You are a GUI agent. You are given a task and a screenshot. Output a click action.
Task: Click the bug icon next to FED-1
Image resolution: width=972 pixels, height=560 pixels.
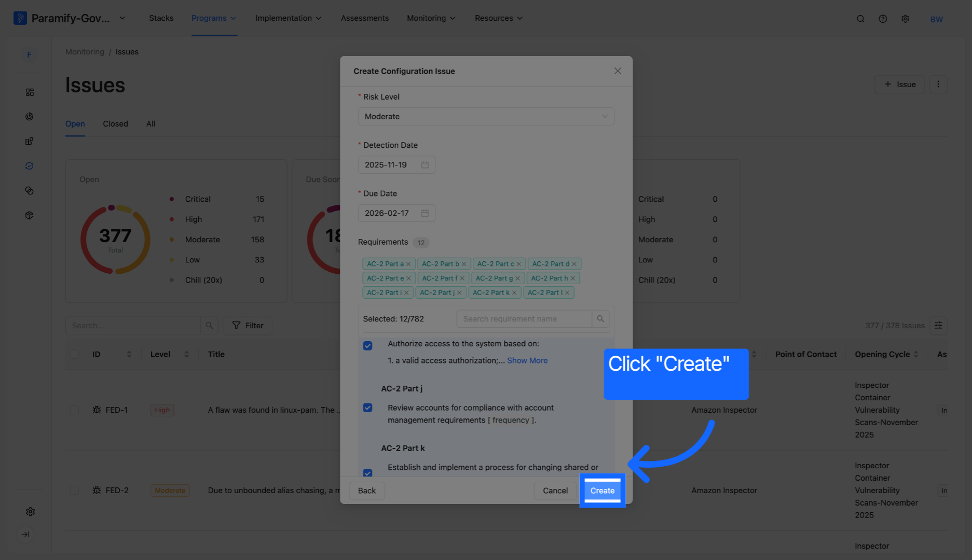pos(97,410)
